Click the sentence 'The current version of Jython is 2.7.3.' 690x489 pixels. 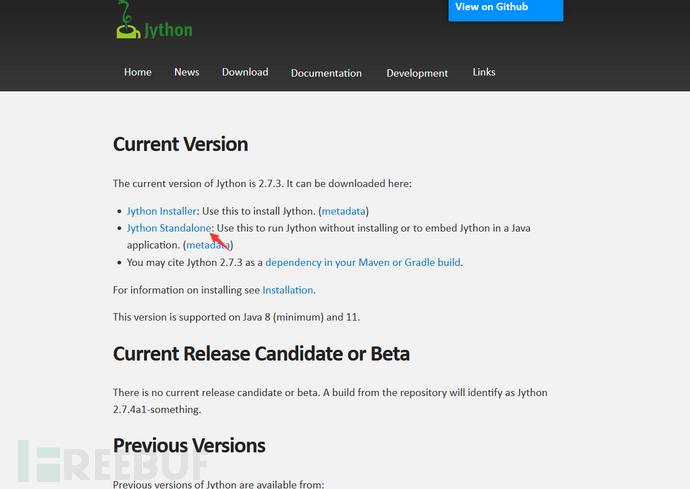point(198,184)
